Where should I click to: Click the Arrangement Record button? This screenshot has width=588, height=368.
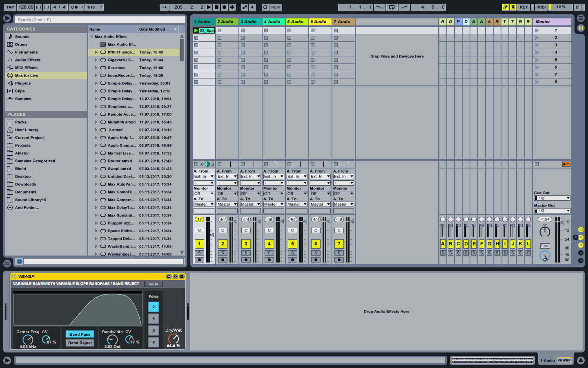tap(224, 7)
